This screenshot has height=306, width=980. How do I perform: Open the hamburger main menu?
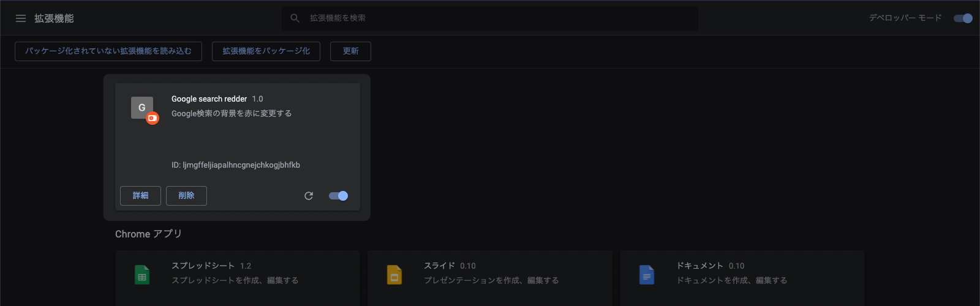21,18
